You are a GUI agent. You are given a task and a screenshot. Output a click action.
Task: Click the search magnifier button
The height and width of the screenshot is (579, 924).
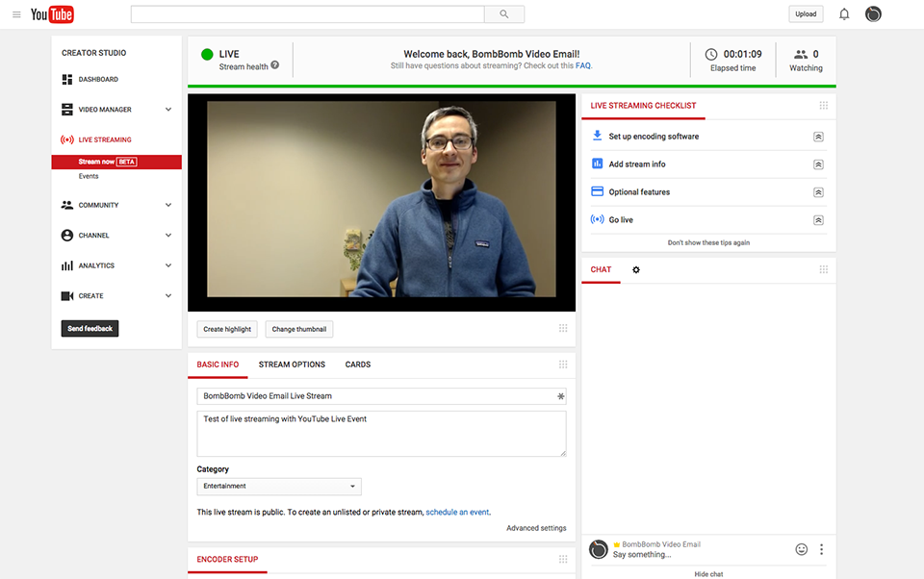click(503, 14)
